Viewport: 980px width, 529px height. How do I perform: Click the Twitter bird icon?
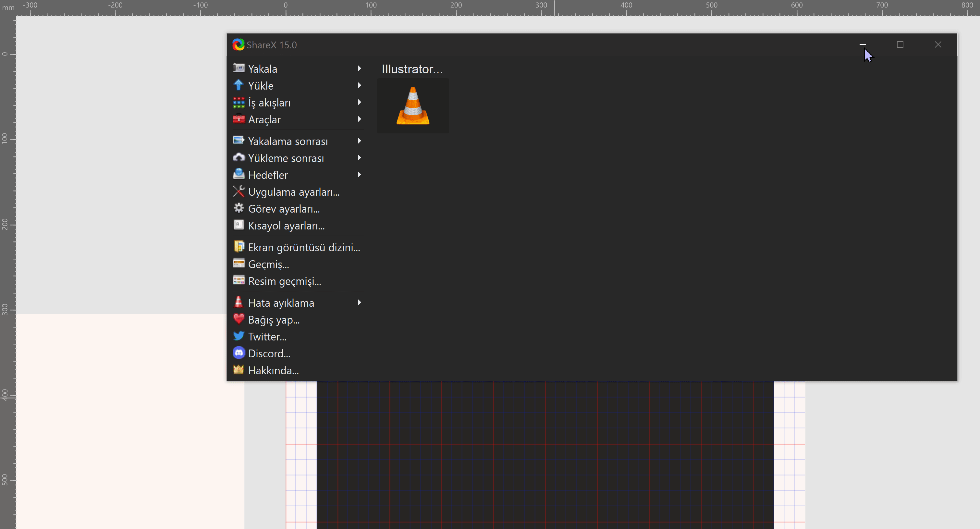[239, 336]
